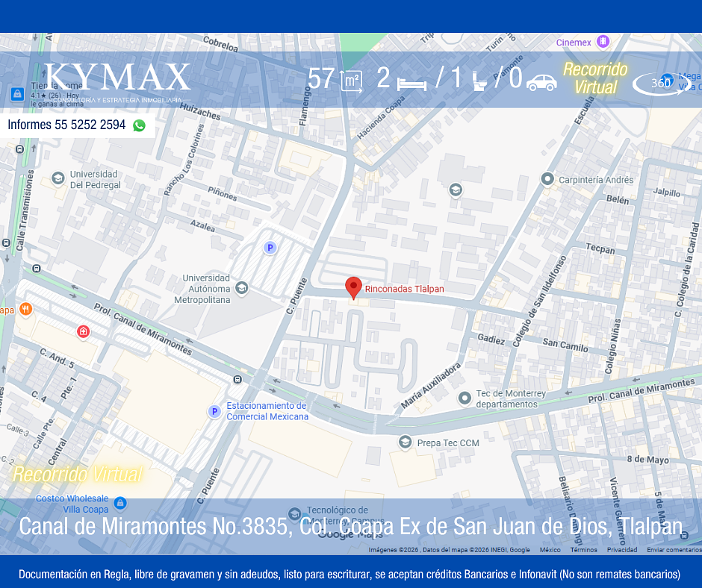Open the Privacidad link in map footer

pos(622,549)
